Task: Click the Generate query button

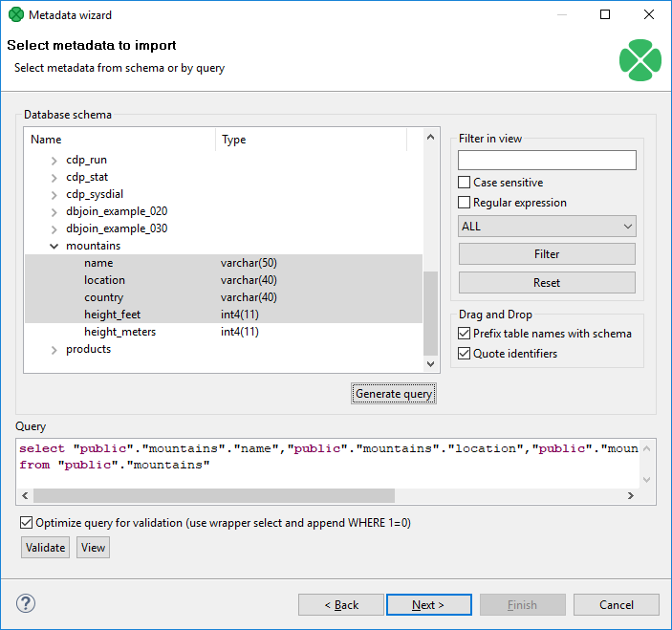Action: coord(394,394)
